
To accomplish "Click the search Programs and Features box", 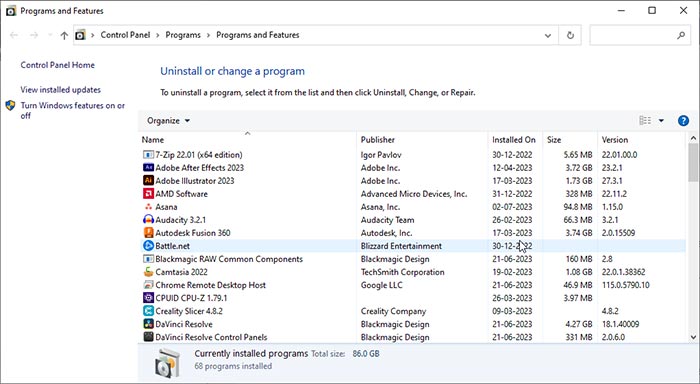I will tap(640, 35).
